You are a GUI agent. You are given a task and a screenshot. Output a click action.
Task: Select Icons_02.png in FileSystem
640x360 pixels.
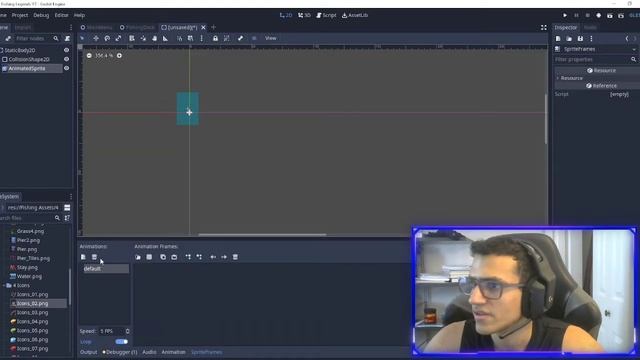pyautogui.click(x=38, y=303)
